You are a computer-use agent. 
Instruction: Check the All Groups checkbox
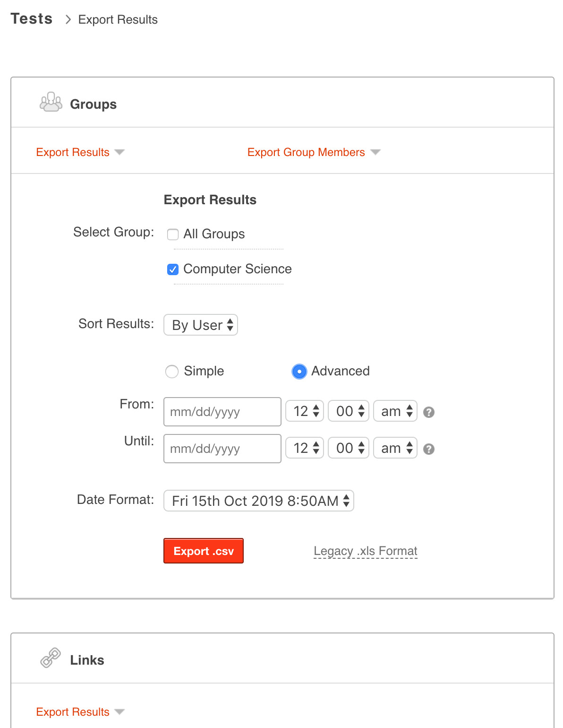coord(173,234)
